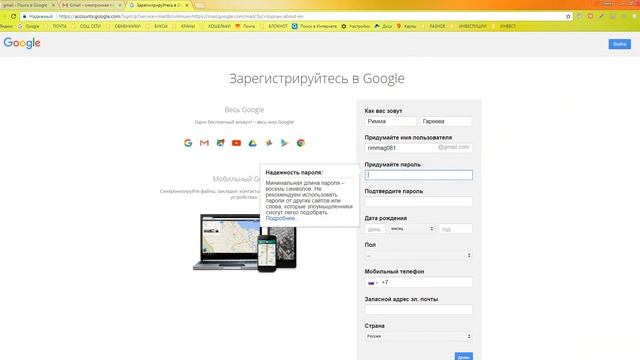Focus the Придумайте пароль field
The width and height of the screenshot is (640, 360).
pos(418,175)
